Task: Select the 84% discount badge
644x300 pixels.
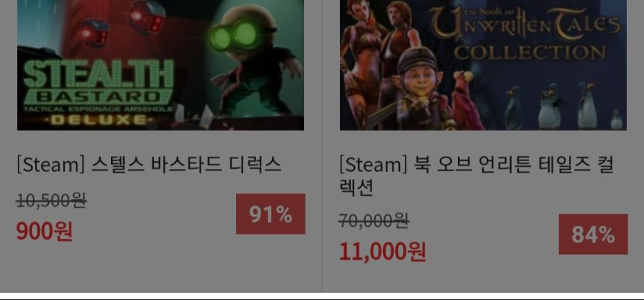Action: [593, 234]
